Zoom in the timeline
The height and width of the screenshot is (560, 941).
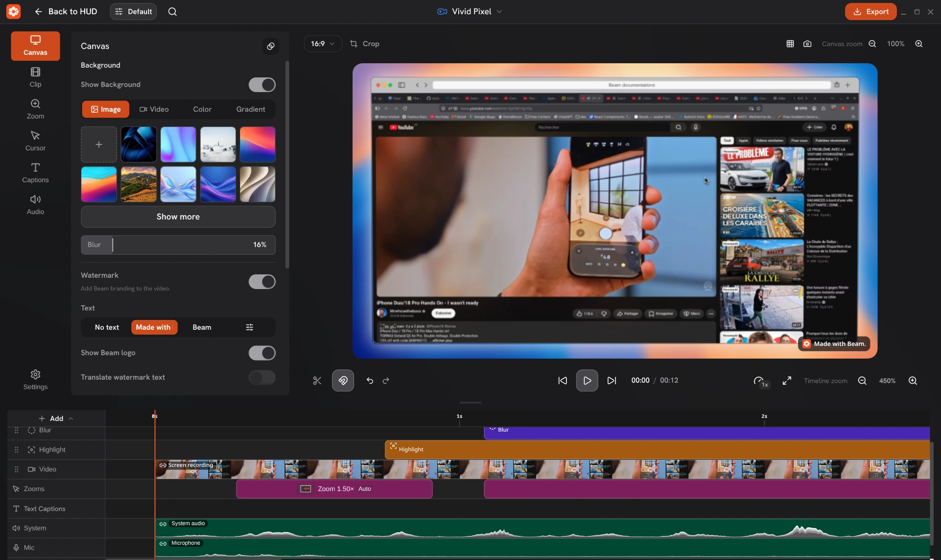pyautogui.click(x=913, y=381)
